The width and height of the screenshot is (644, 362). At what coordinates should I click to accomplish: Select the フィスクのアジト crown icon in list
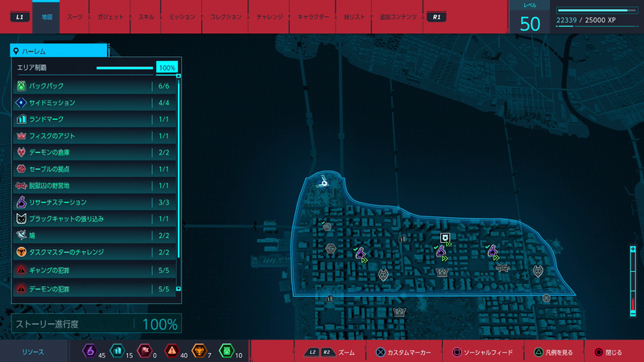(x=22, y=136)
